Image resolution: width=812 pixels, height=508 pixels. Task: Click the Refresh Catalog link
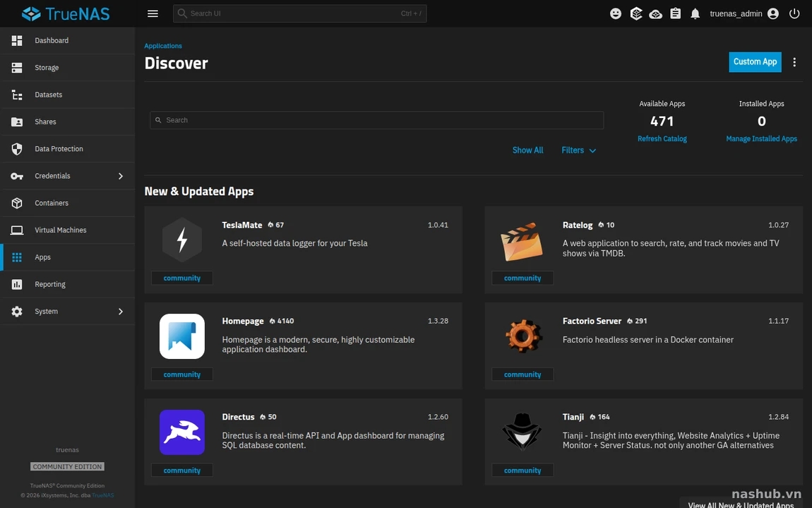(x=662, y=139)
